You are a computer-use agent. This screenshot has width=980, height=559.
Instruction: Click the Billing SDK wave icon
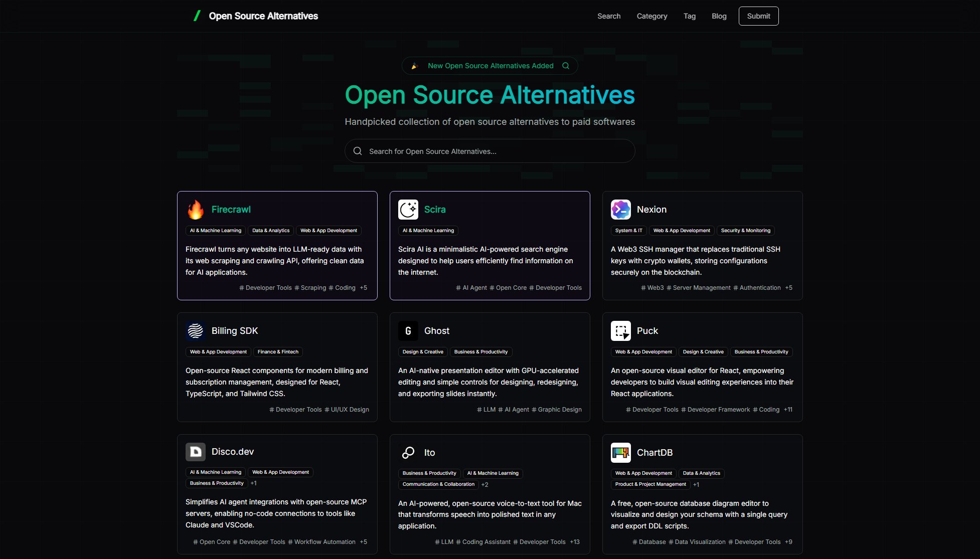(x=196, y=331)
